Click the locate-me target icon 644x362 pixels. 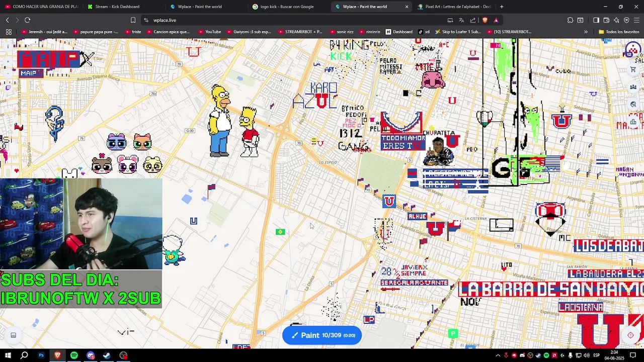click(630, 335)
